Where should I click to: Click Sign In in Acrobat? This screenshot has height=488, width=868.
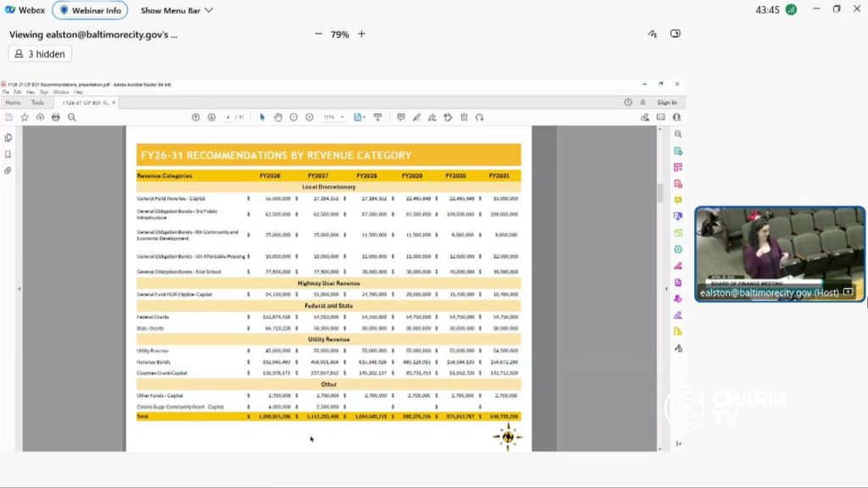click(667, 103)
